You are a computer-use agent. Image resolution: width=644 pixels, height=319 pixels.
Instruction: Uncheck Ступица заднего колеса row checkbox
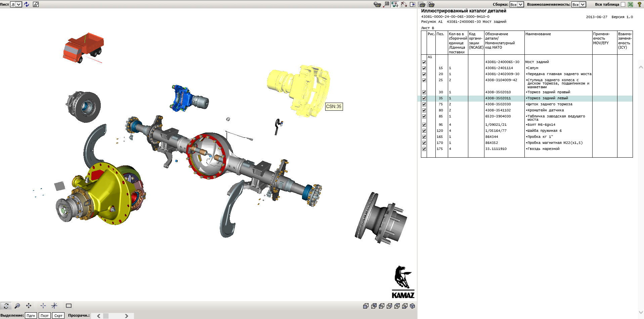tap(424, 80)
